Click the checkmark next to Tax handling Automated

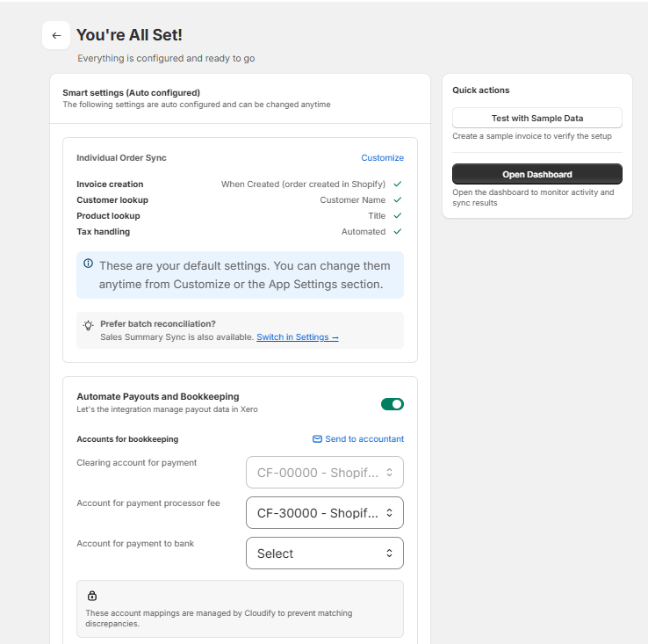398,232
